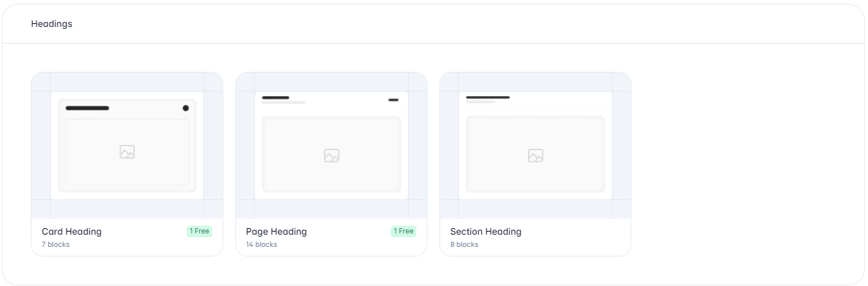Click the image placeholder icon in Page Heading preview

[331, 155]
